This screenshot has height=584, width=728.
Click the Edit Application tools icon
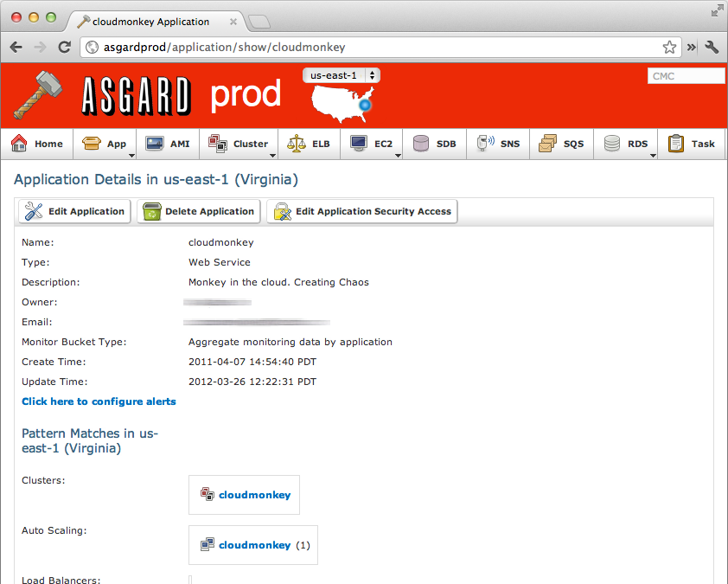(x=34, y=211)
